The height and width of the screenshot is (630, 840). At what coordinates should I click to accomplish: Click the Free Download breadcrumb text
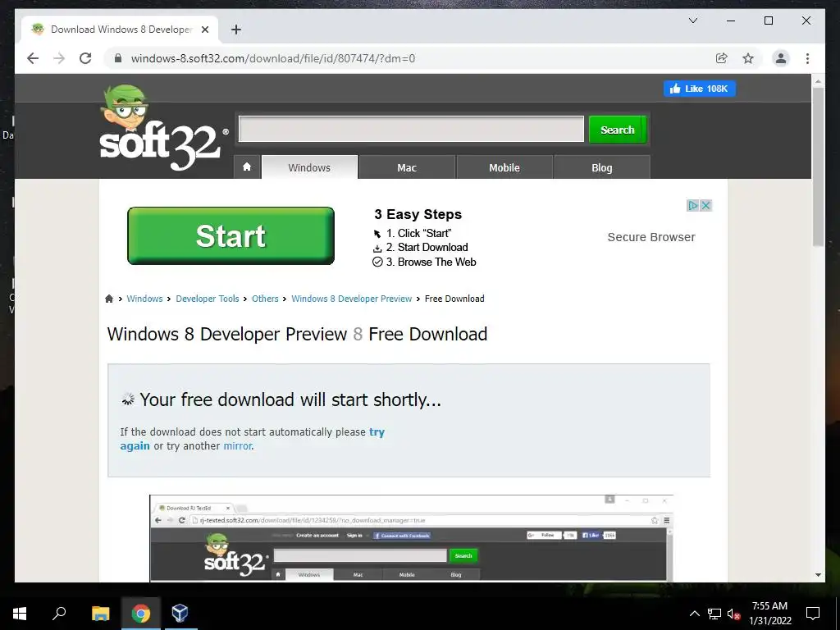[454, 299]
